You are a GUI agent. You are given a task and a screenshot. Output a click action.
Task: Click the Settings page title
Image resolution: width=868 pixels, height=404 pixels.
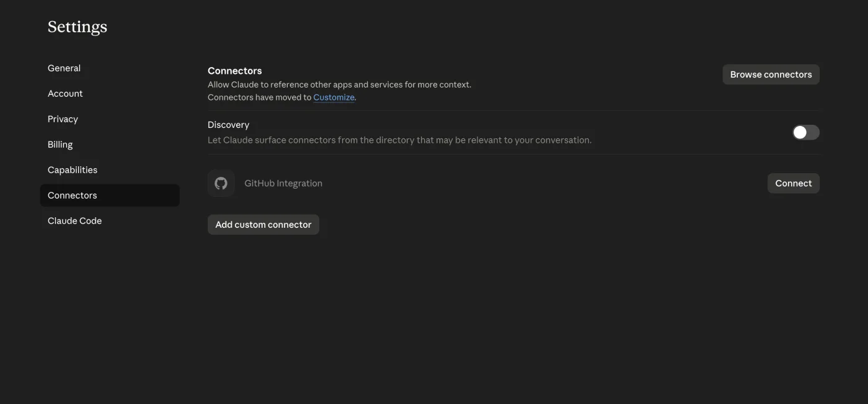pyautogui.click(x=77, y=27)
